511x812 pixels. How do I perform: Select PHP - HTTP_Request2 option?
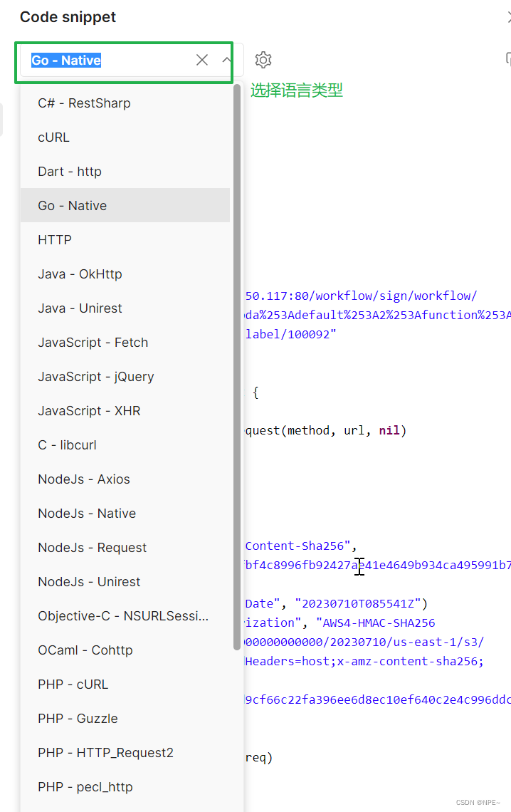coord(125,752)
